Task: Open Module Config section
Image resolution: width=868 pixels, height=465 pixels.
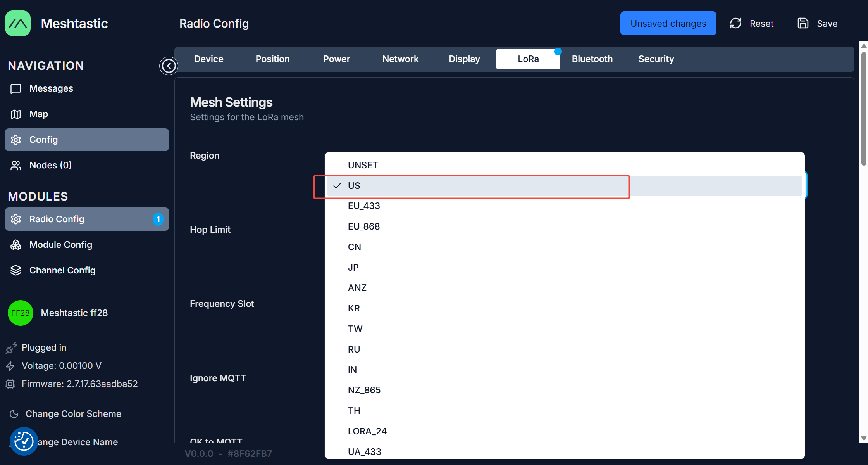Action: point(60,245)
